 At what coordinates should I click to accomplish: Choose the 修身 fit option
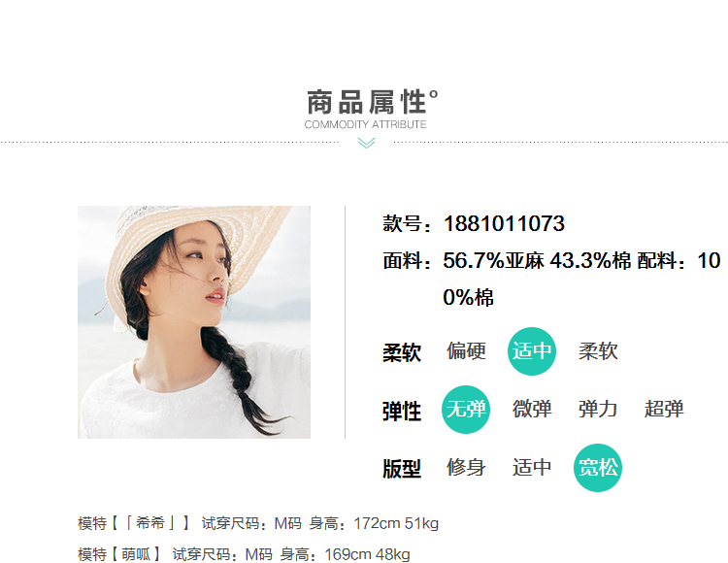pyautogui.click(x=466, y=468)
